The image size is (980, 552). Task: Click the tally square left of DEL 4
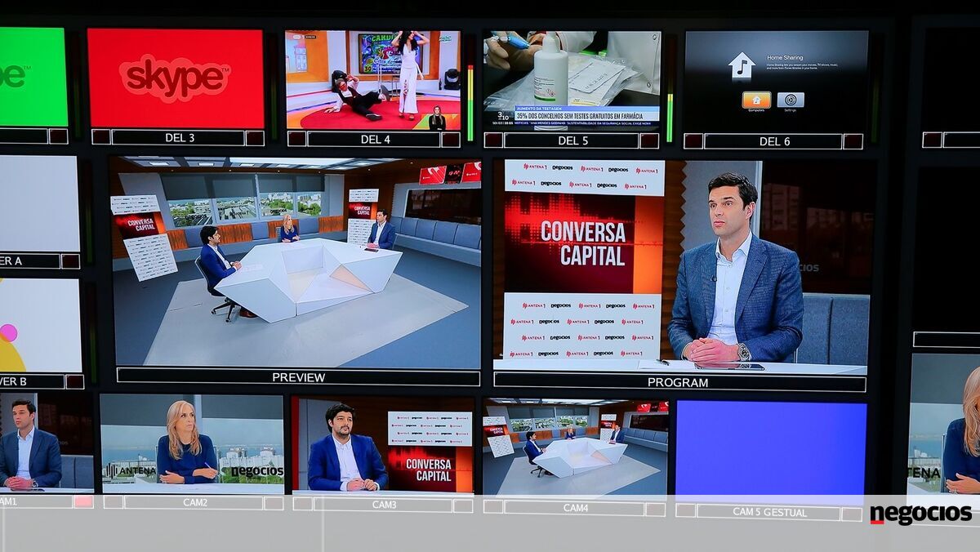pyautogui.click(x=296, y=139)
